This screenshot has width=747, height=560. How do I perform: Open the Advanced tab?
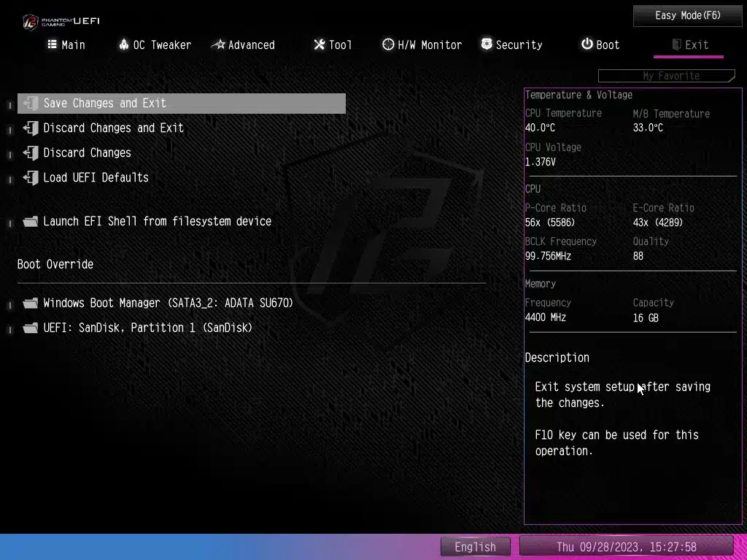point(243,45)
